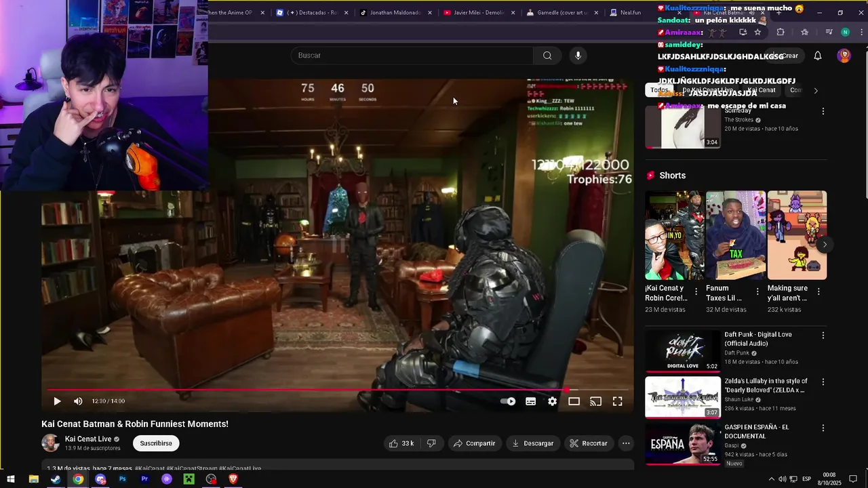This screenshot has width=868, height=488.
Task: Like the video with thumbs up
Action: click(x=401, y=443)
